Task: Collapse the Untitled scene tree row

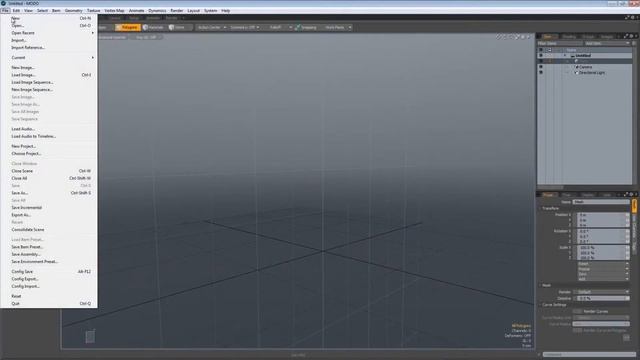Action: (x=565, y=56)
